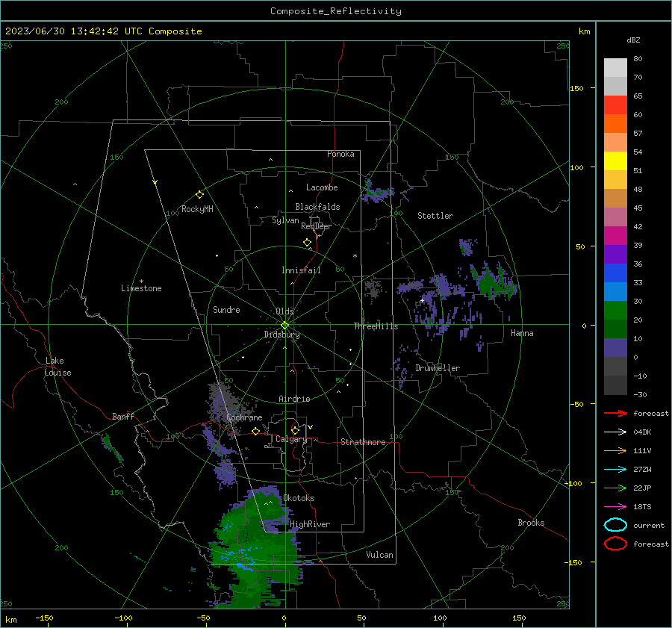Click the Cochrane label
672x628 pixels.
click(244, 417)
